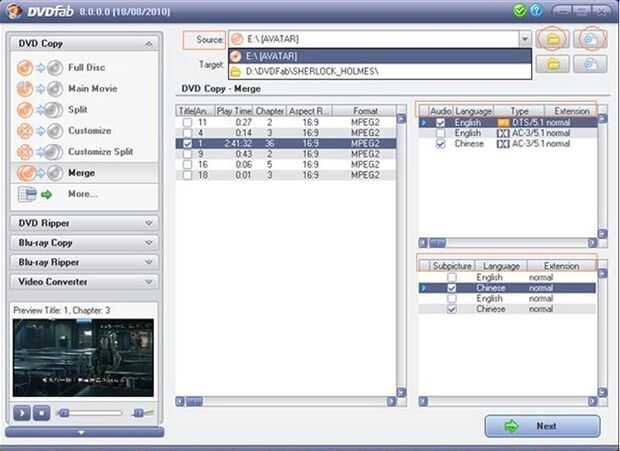This screenshot has height=451, width=620.
Task: Click the Next button
Action: pos(542,426)
